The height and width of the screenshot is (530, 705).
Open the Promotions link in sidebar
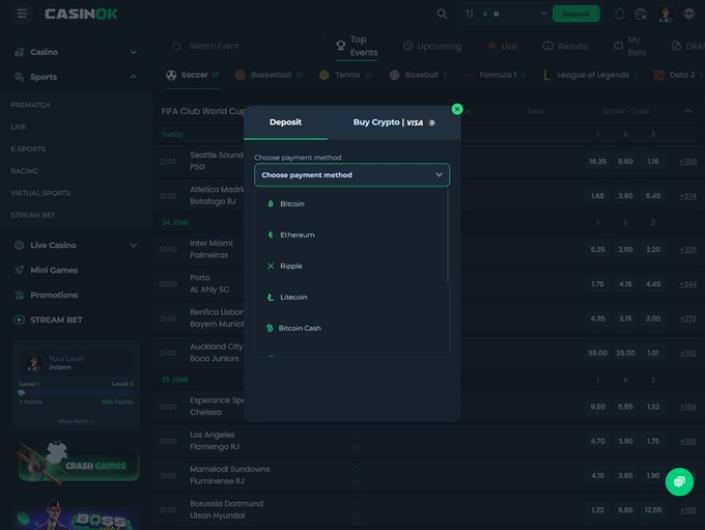coord(54,295)
